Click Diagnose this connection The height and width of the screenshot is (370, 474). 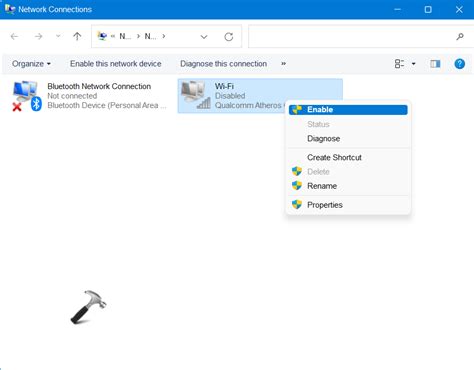[223, 64]
